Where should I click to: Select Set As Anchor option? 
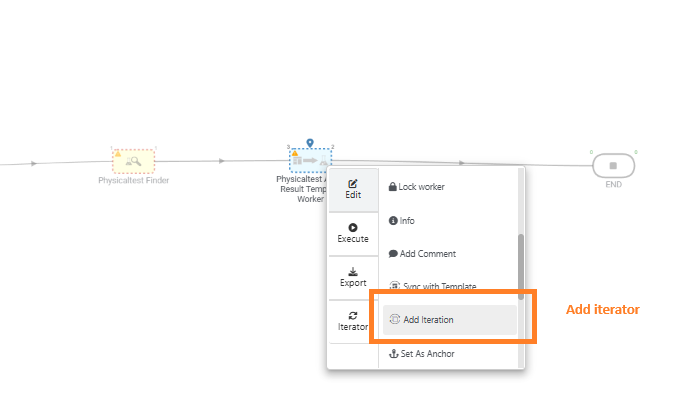coord(422,354)
